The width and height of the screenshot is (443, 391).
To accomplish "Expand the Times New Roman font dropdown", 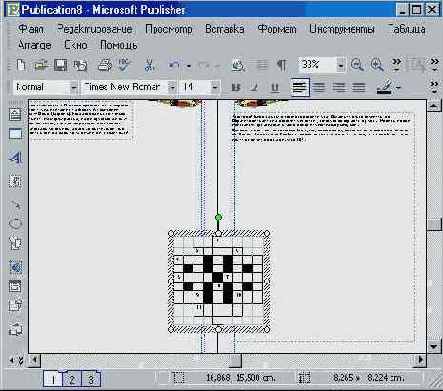I will point(172,87).
